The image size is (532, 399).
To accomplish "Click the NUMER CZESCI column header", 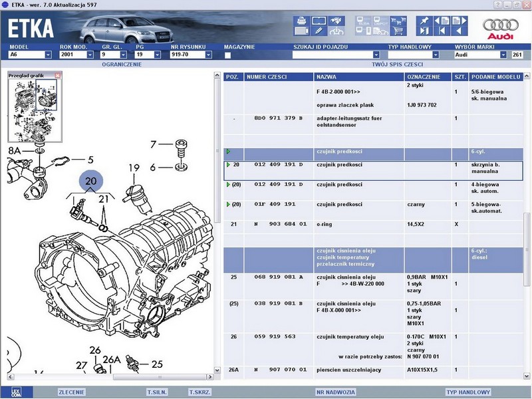I will [279, 77].
